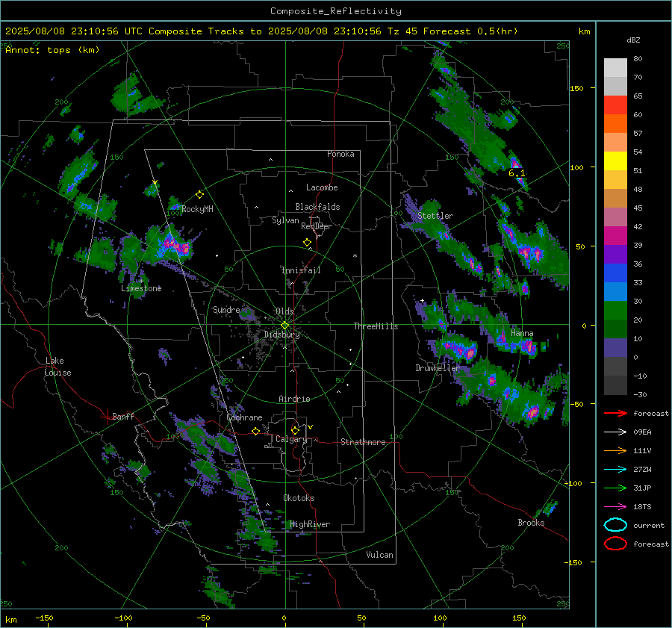
Task: Click the yellow diamond marker near RedDeer
Action: (307, 243)
